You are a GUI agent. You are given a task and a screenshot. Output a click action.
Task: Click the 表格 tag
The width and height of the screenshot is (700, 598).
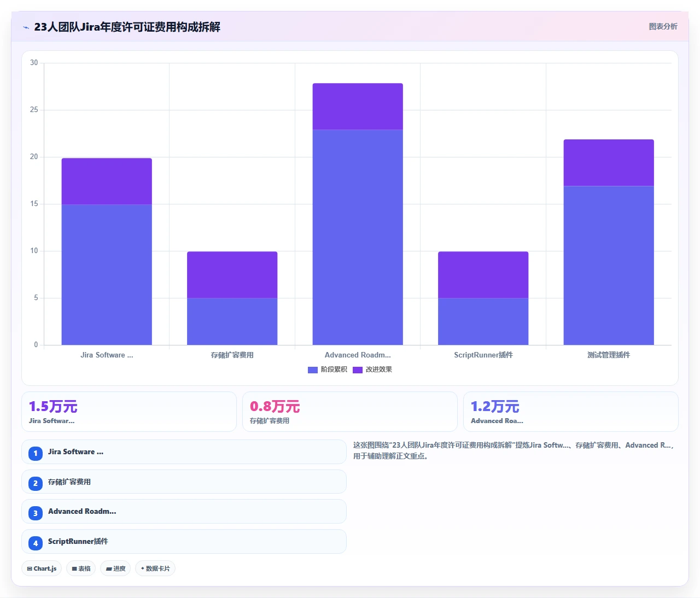[81, 568]
